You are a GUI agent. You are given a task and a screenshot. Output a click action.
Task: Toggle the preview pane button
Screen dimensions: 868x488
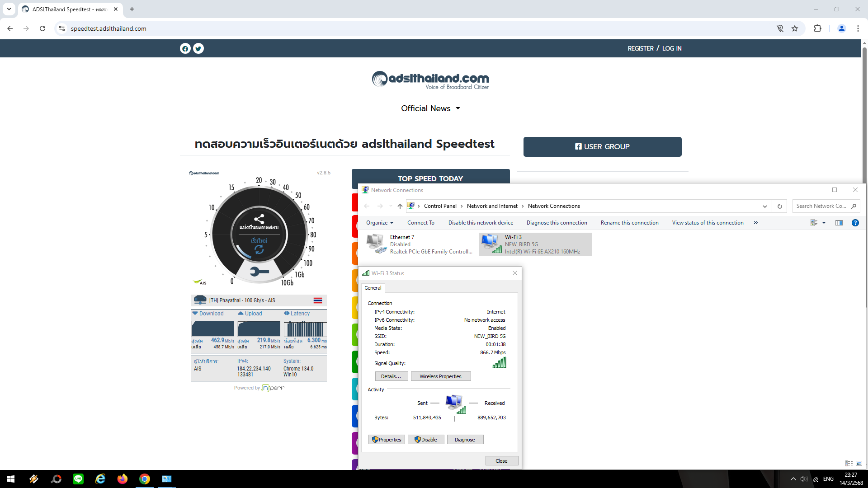click(839, 223)
